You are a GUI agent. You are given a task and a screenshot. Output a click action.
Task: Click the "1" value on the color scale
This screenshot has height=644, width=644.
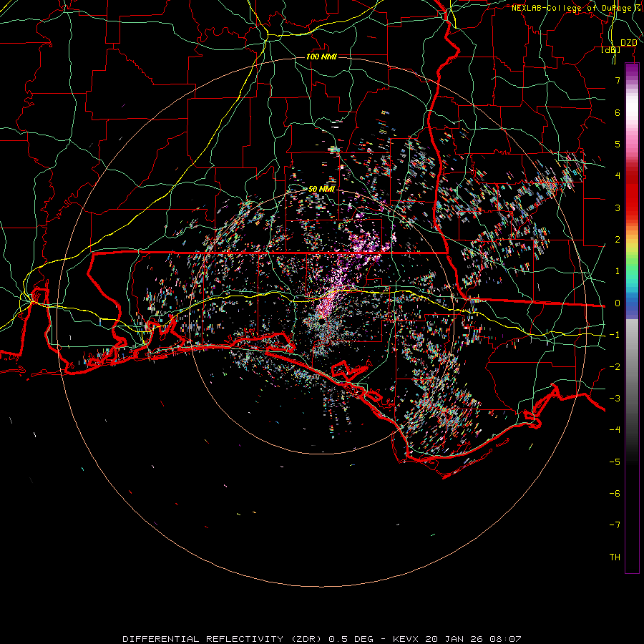pyautogui.click(x=618, y=271)
